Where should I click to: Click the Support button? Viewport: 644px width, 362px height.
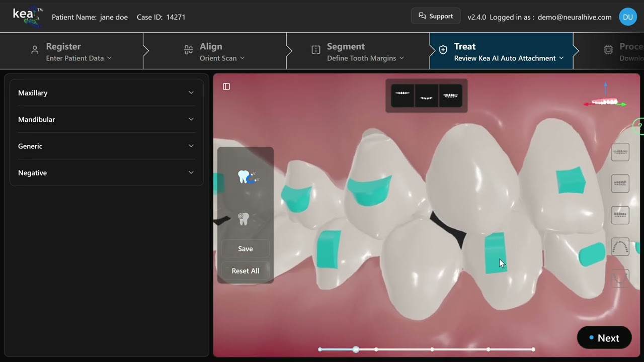(x=436, y=16)
